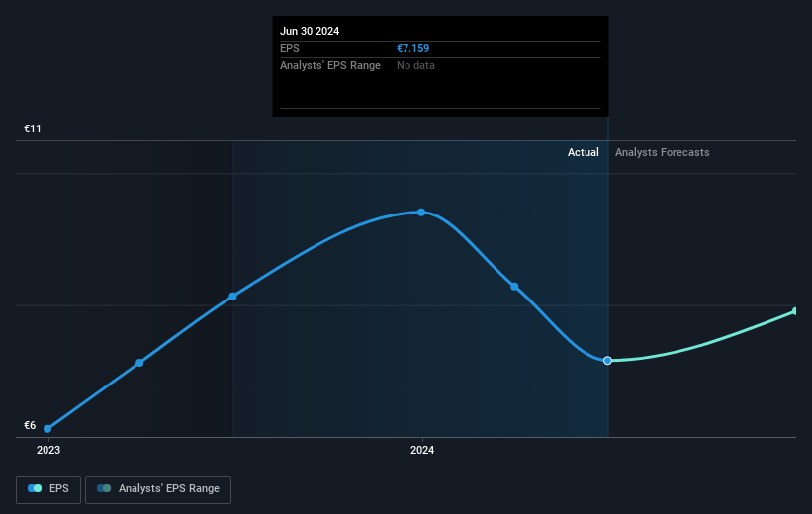Viewport: 812px width, 514px height.
Task: Click the €6 axis label
Action: (30, 425)
